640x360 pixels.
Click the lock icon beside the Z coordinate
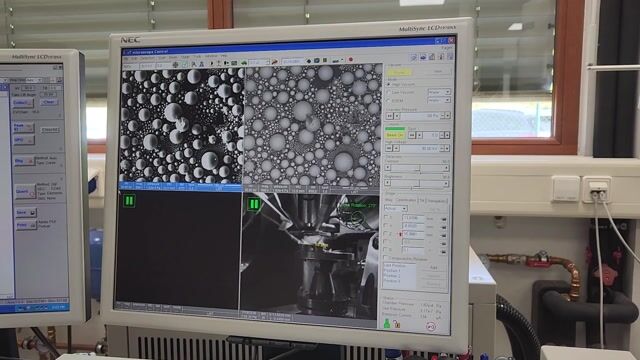[x=444, y=236]
